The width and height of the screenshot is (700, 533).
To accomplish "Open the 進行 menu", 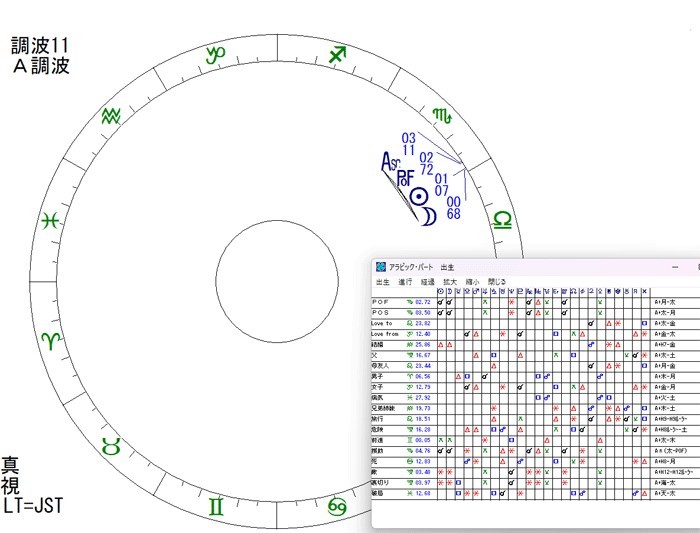I will pyautogui.click(x=405, y=282).
